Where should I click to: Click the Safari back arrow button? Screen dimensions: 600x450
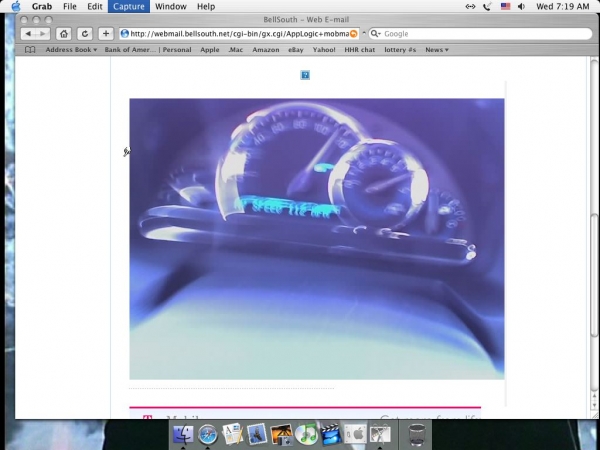28,33
